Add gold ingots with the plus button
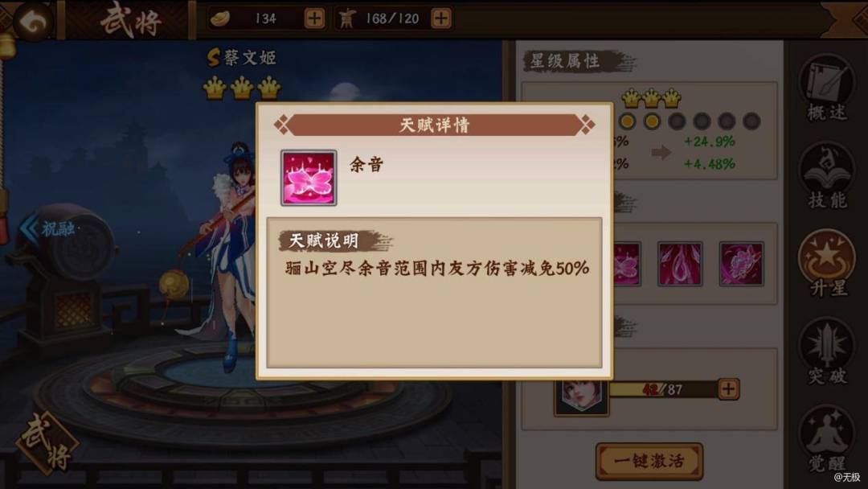Viewport: 868px width, 489px height. pyautogui.click(x=314, y=18)
